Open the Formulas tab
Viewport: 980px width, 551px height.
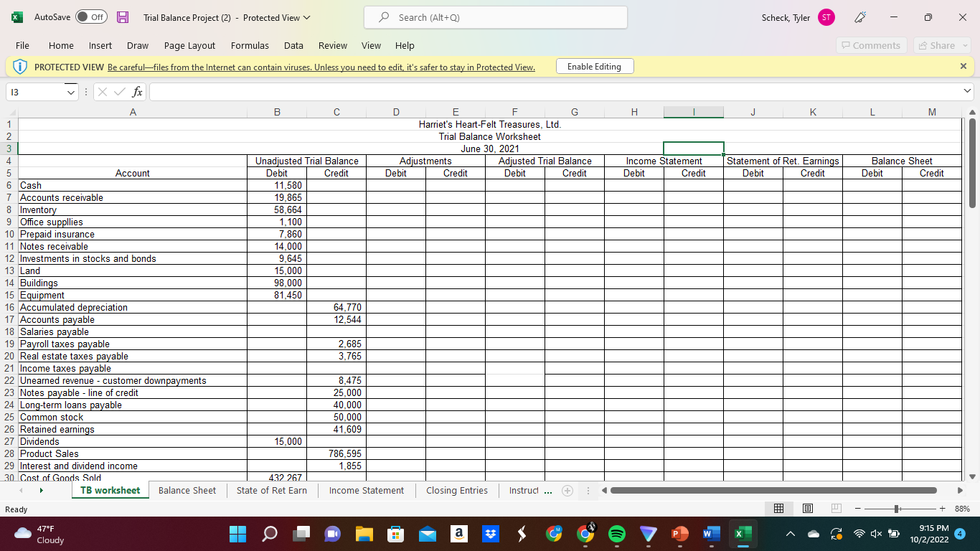pyautogui.click(x=250, y=45)
